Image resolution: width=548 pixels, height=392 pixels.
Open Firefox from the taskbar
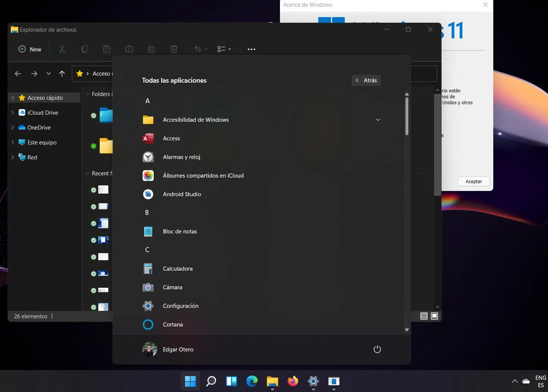[293, 381]
